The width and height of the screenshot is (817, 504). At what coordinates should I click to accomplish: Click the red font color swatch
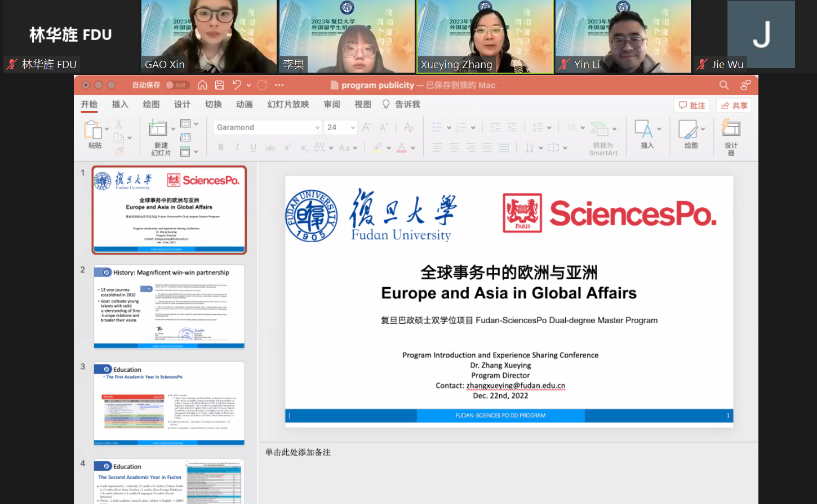pyautogui.click(x=401, y=148)
